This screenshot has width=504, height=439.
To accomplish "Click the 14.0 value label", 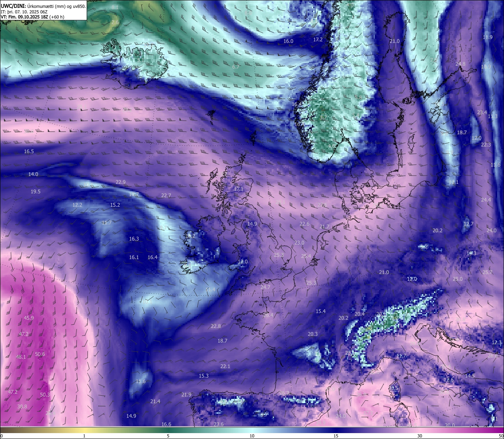I will (x=33, y=174).
